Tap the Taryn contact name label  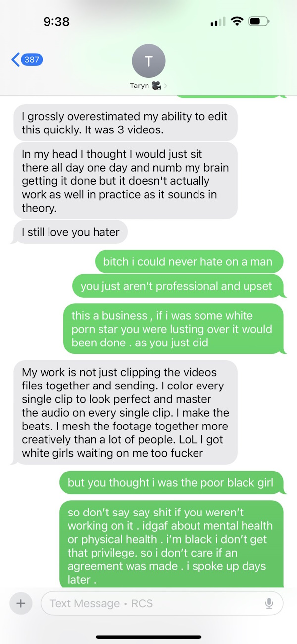point(139,86)
